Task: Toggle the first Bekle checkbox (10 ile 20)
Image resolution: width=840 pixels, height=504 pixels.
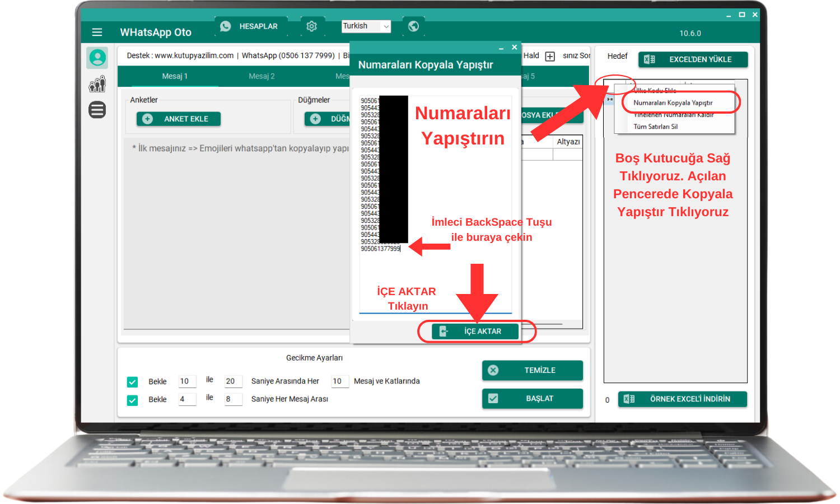Action: pos(132,382)
